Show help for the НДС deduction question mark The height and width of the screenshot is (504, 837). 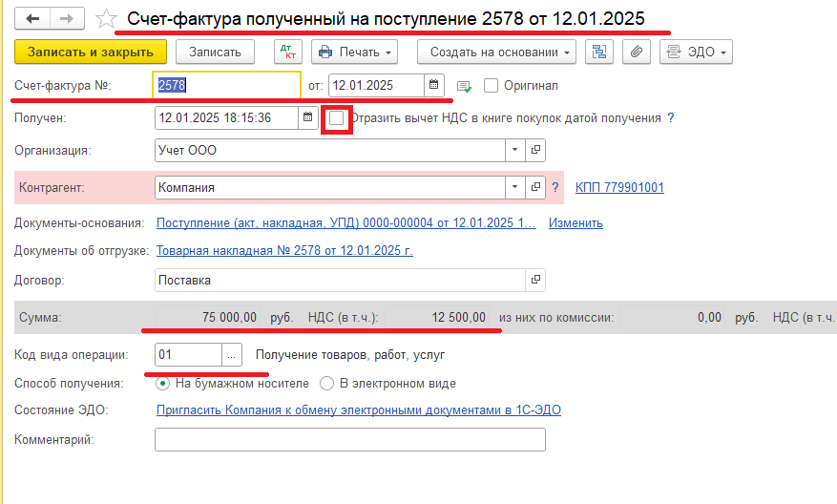(x=670, y=118)
